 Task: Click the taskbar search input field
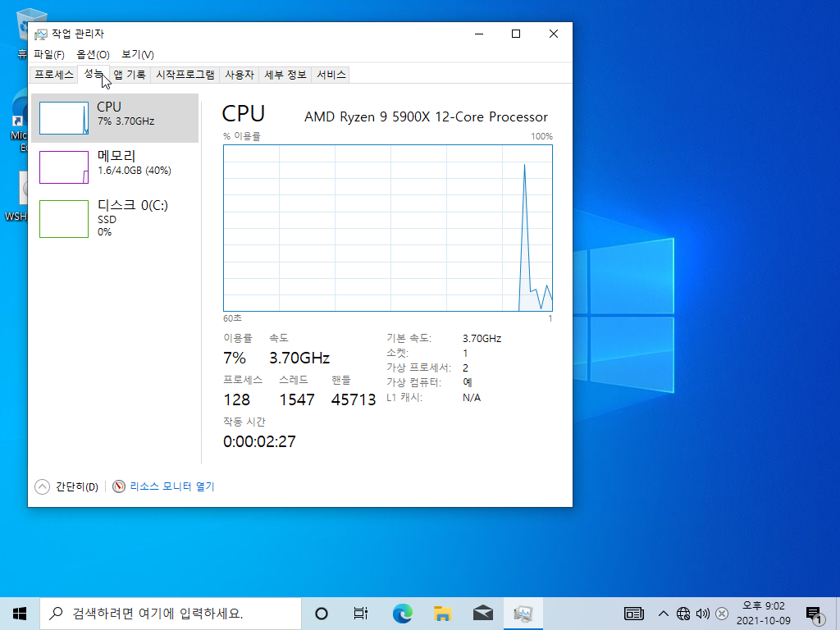(171, 614)
